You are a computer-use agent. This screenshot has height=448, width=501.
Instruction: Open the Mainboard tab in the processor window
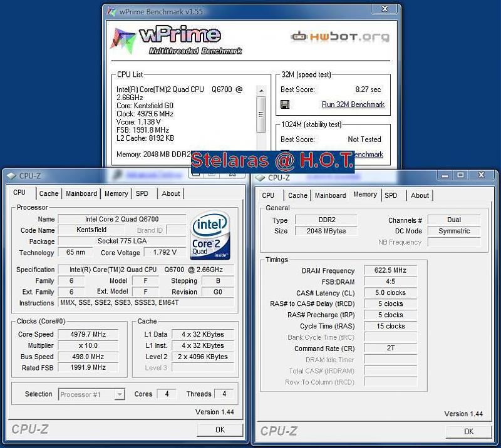(81, 193)
